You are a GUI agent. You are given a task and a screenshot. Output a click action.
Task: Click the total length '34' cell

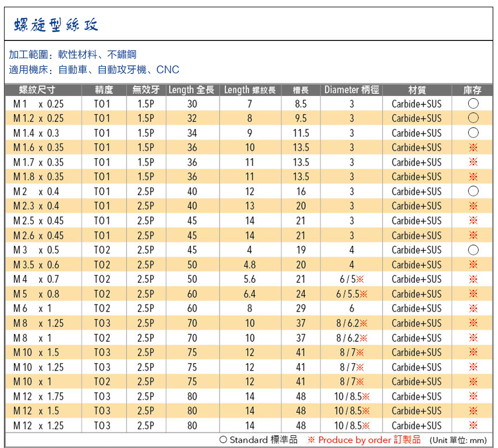click(x=192, y=133)
